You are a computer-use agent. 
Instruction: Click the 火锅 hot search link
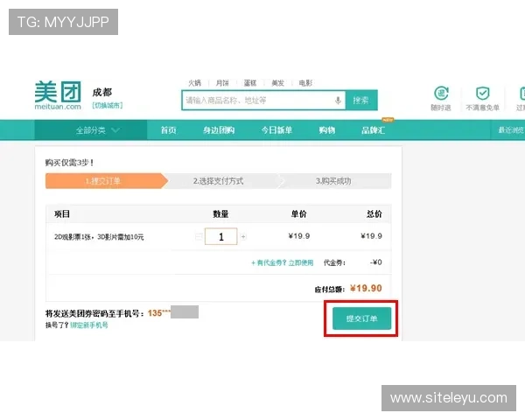point(194,83)
